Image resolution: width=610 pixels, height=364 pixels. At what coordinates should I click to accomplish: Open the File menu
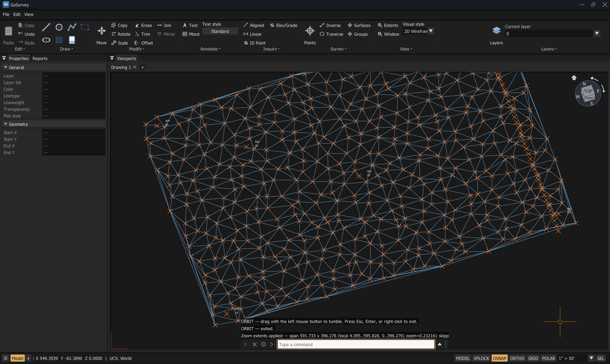(x=6, y=14)
